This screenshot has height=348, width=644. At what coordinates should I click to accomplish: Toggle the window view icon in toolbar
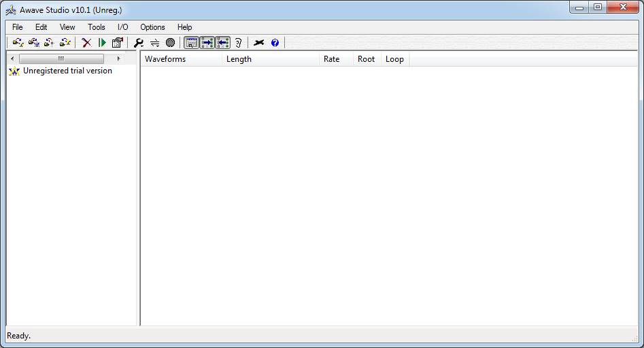click(x=191, y=42)
